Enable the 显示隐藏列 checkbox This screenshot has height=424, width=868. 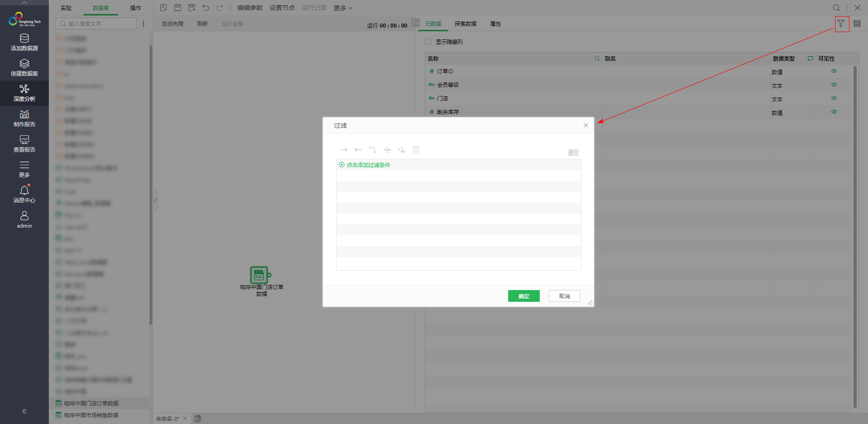click(x=428, y=42)
